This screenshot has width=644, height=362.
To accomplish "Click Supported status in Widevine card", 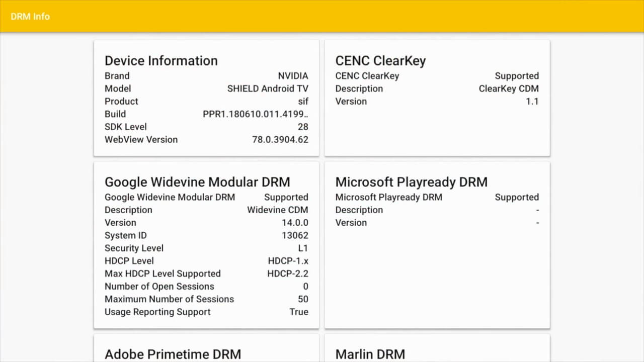I will pos(286,197).
